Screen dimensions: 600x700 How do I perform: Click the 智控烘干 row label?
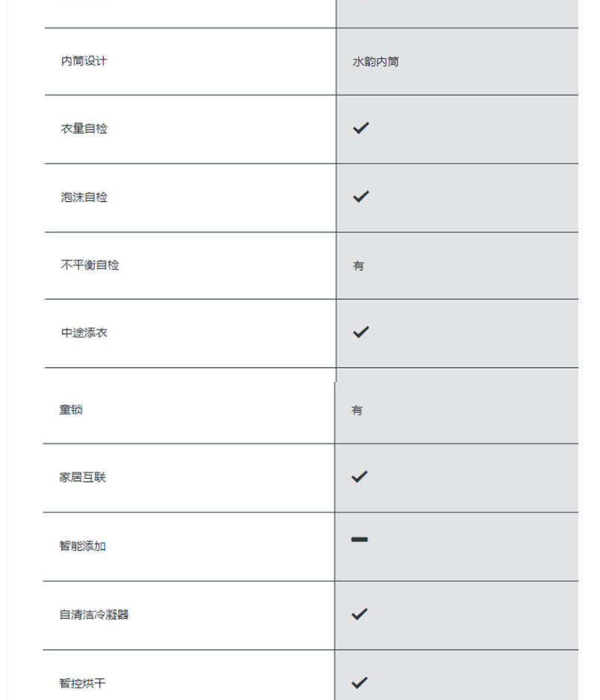tap(83, 683)
